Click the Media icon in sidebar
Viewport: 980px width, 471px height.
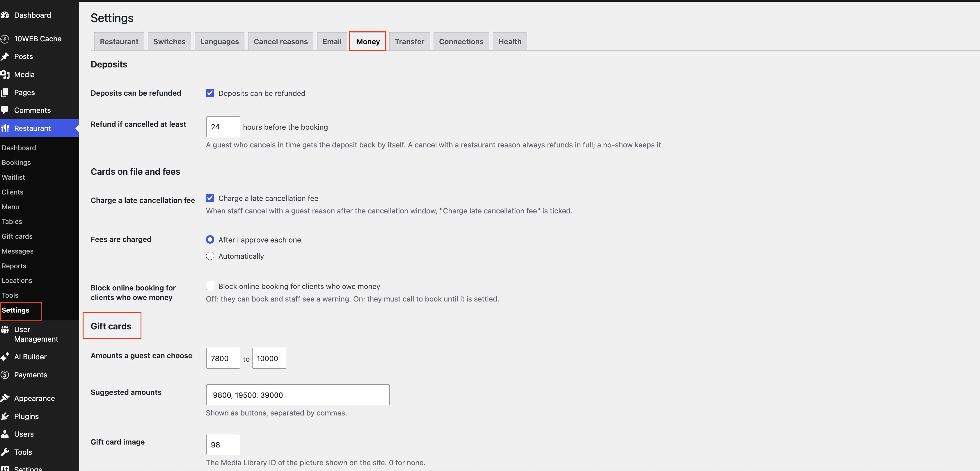point(5,74)
